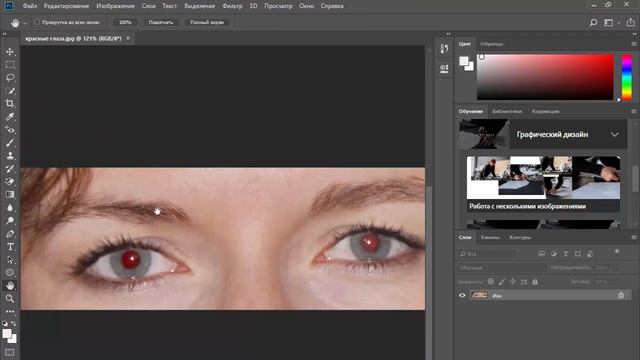This screenshot has height=360, width=640.
Task: Select the Quick Selection tool
Action: 10,91
